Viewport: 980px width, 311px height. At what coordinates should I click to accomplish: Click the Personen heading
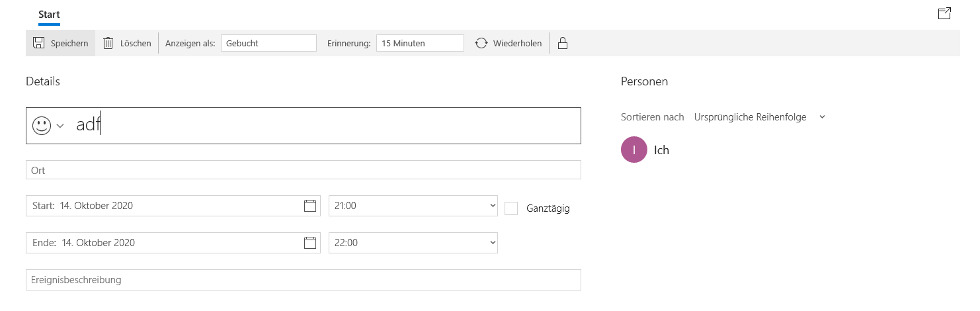(644, 81)
